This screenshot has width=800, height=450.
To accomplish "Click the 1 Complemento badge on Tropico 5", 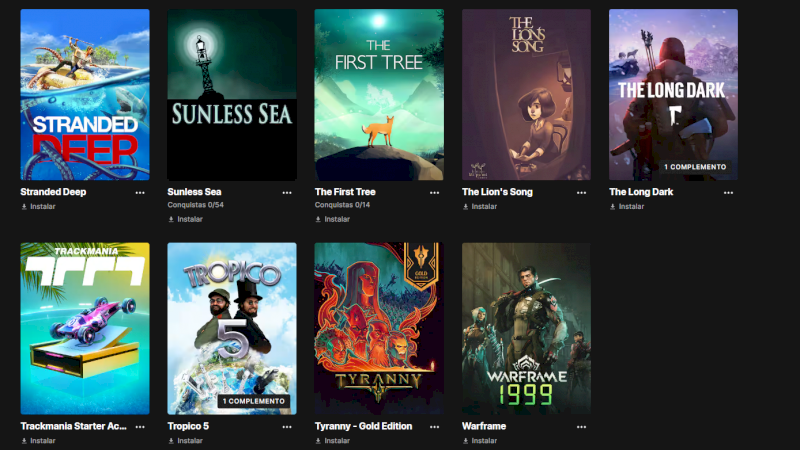I will (254, 401).
